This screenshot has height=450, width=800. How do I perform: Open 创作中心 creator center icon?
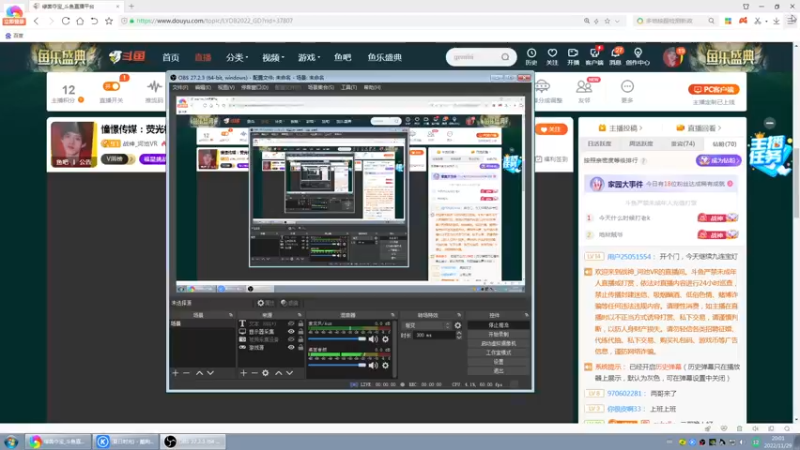point(638,56)
